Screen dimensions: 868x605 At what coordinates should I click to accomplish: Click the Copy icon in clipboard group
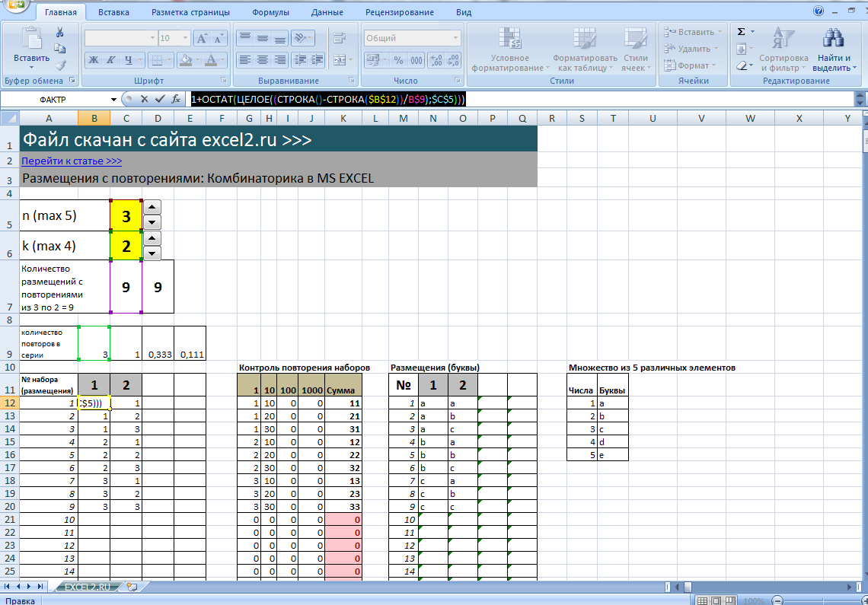[60, 49]
